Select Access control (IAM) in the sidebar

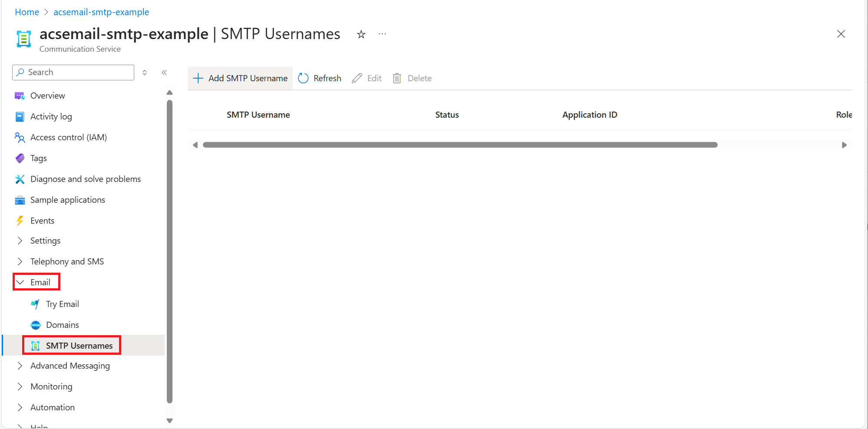point(68,137)
